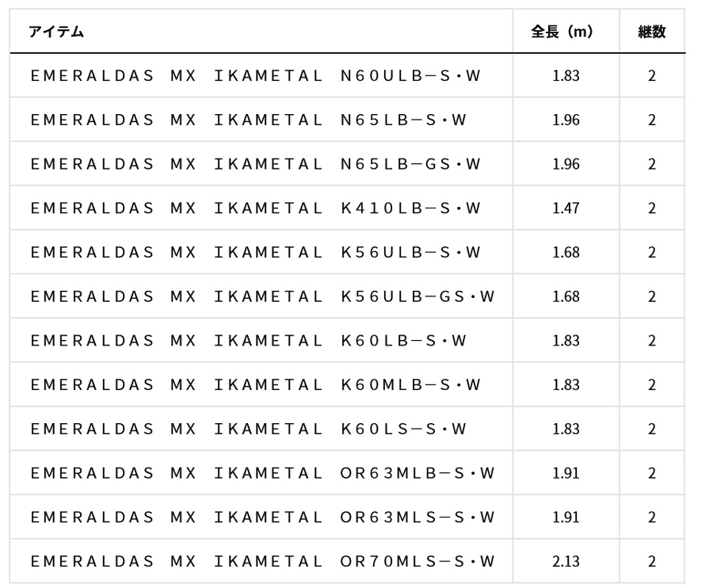Screen dimensions: 713x588
Task: Select the N65LB-S·W item name
Action: click(x=249, y=120)
